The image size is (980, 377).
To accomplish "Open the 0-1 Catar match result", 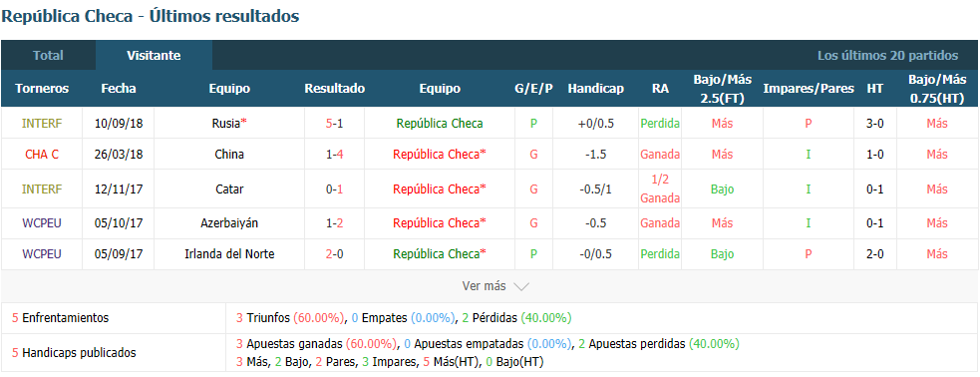I will click(334, 188).
